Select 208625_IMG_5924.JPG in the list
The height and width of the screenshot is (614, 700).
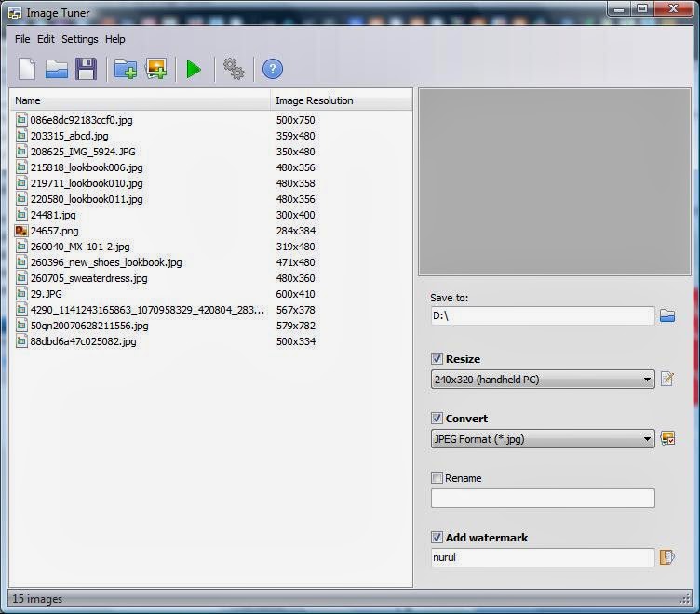coord(83,152)
